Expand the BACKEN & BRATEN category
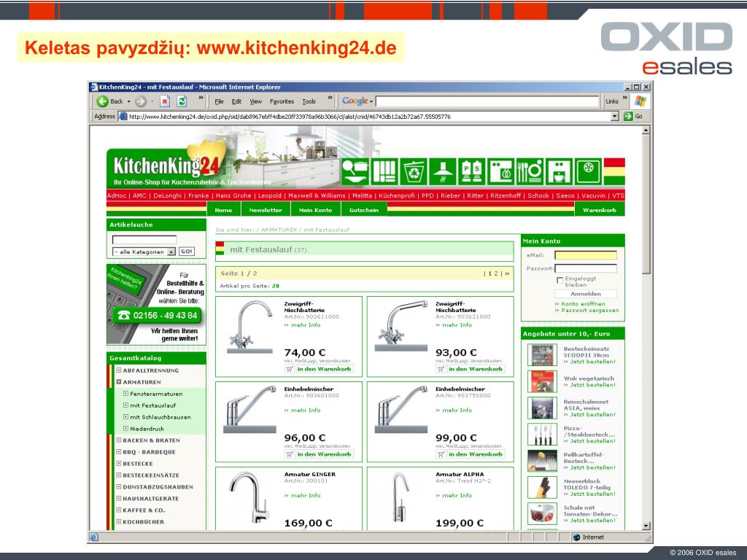 [119, 440]
